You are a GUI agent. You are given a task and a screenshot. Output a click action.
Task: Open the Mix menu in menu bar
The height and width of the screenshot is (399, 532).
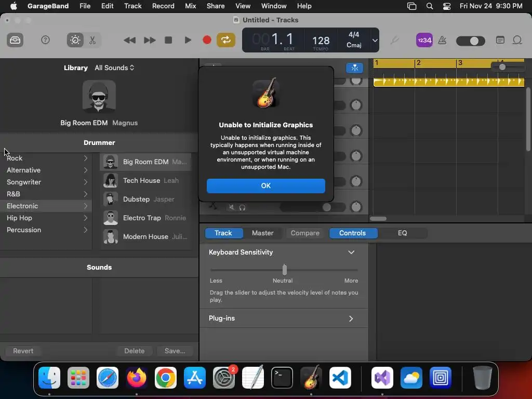coord(190,6)
